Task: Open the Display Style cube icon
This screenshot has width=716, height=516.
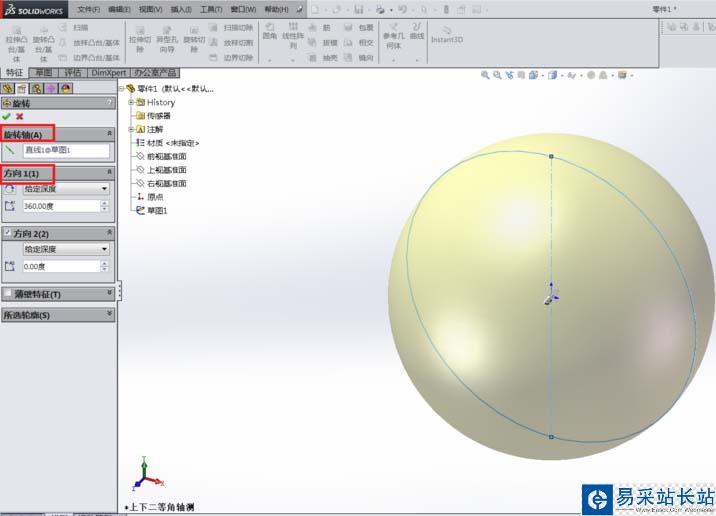Action: click(553, 75)
